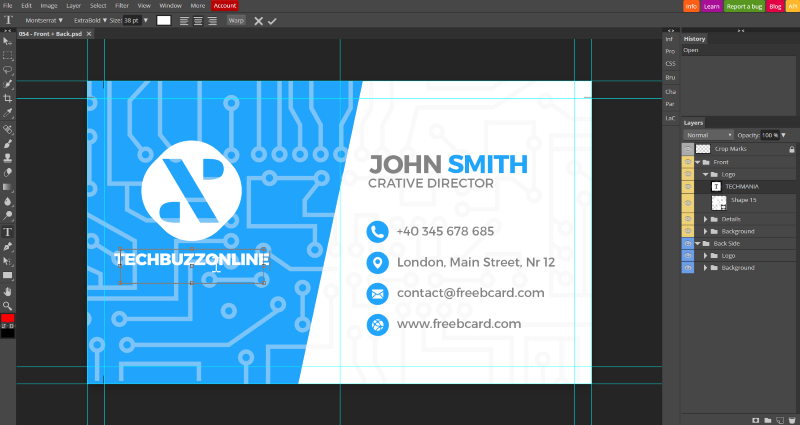This screenshot has width=800, height=425.
Task: Expand the Details folder
Action: 706,219
